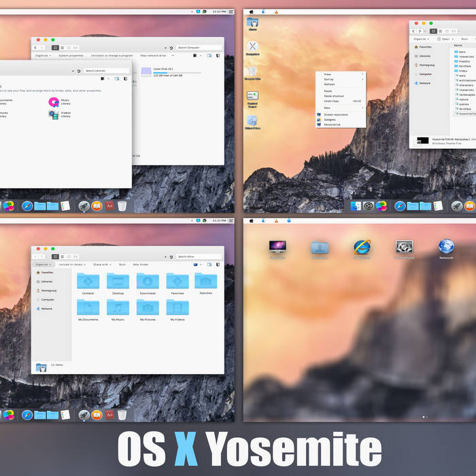Choose Refresh in the context menu
Screen dimensions: 476x476
click(x=341, y=84)
